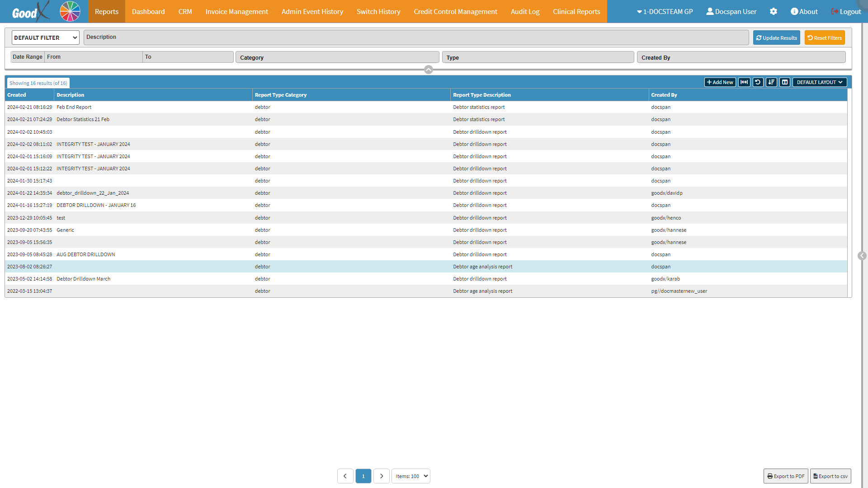The height and width of the screenshot is (488, 868).
Task: Collapse the filter panel with chevron-up icon
Action: click(x=429, y=70)
